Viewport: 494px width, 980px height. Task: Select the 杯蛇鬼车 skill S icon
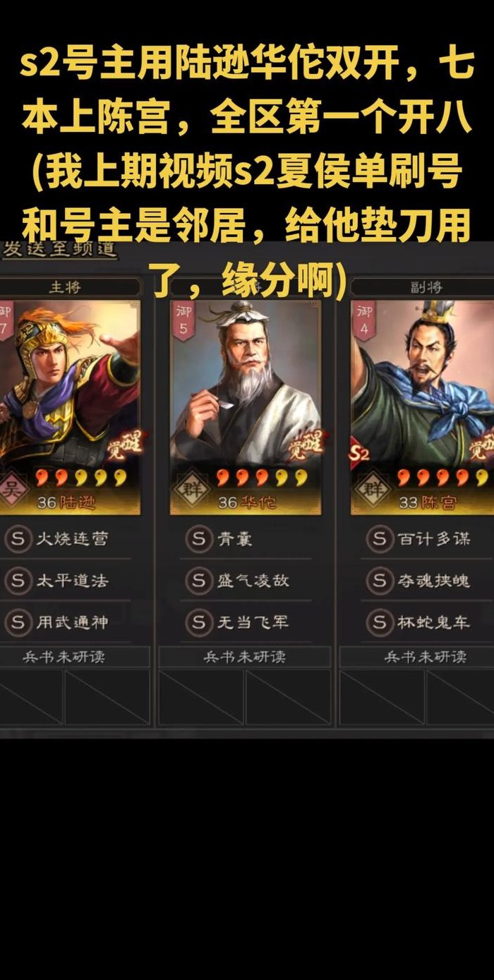(380, 622)
